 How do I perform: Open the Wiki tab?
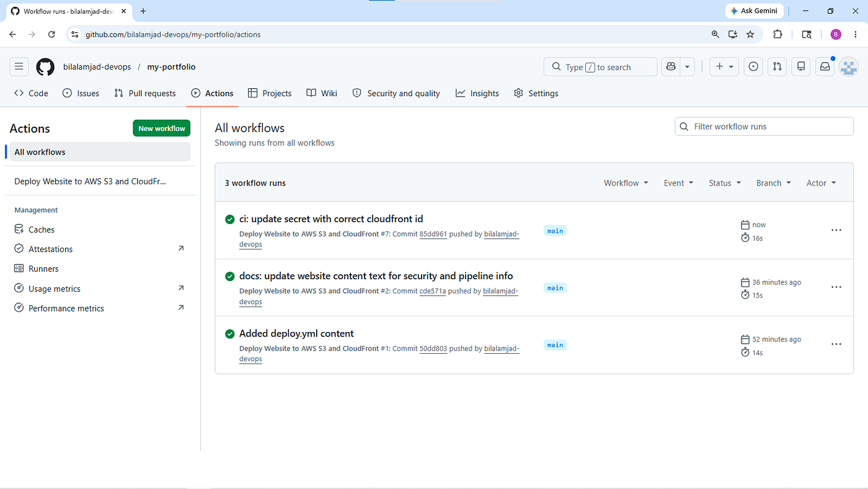pos(322,93)
